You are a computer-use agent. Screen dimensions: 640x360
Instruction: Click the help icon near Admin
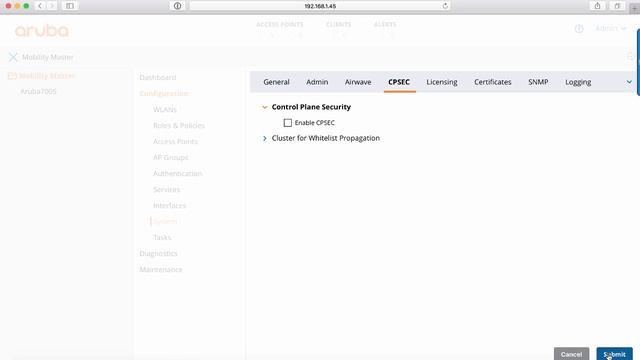point(579,29)
